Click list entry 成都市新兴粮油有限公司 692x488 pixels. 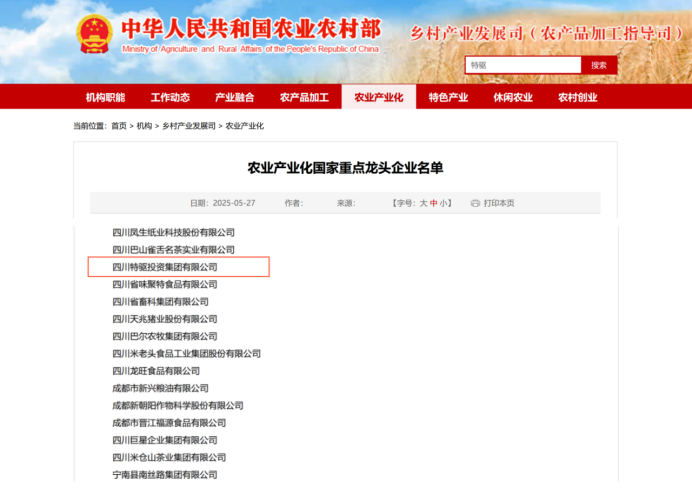[160, 388]
